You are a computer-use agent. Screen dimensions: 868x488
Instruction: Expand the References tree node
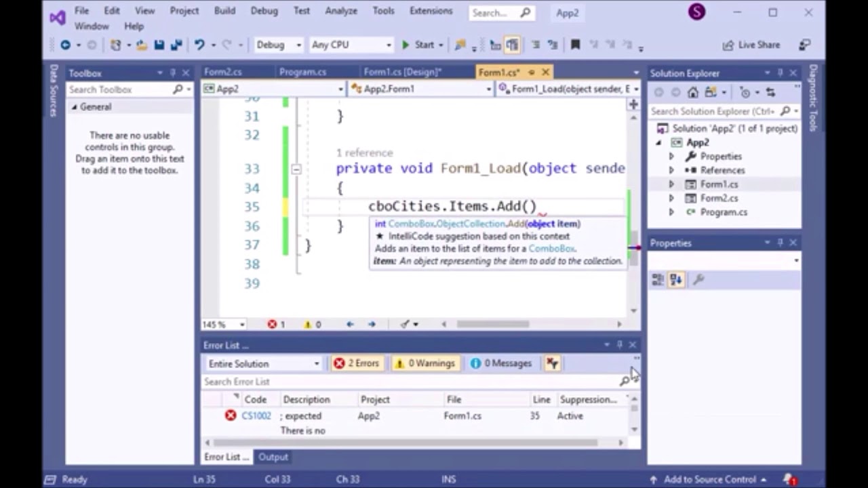(671, 170)
